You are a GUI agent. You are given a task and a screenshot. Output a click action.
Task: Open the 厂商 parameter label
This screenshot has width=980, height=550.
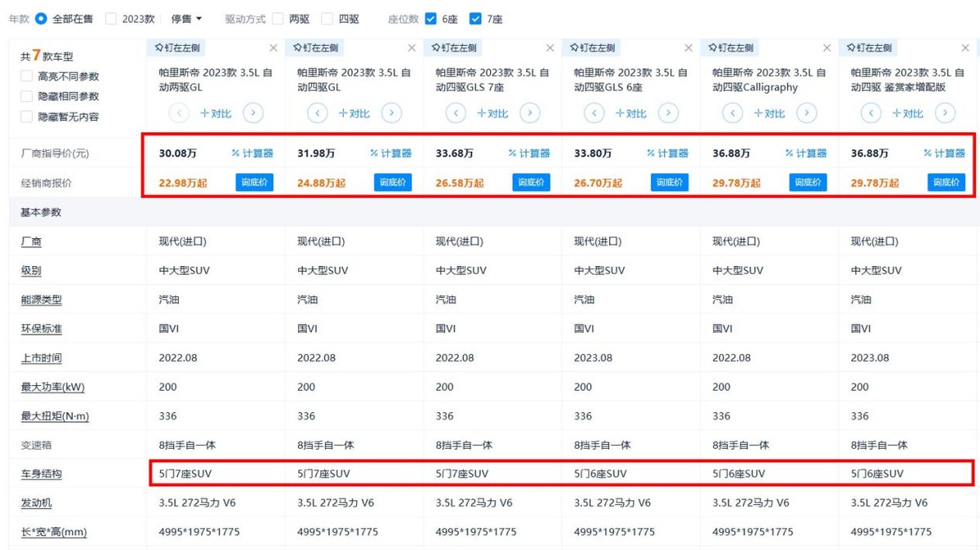[x=31, y=242]
